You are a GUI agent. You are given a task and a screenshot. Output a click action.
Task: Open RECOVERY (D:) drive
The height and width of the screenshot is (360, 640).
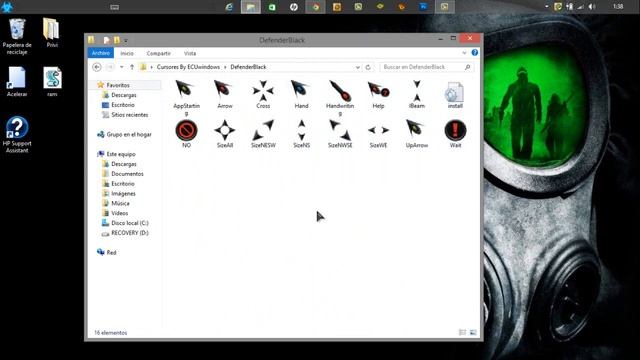130,233
